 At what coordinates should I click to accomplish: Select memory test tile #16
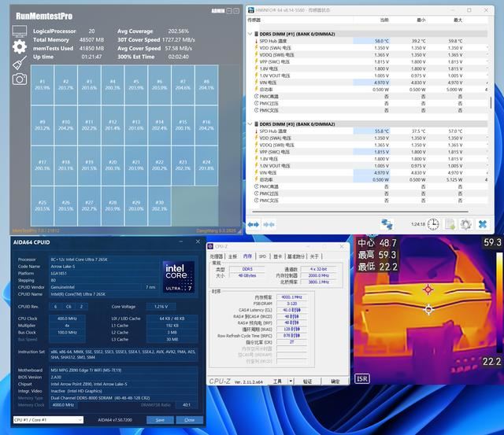click(206, 125)
